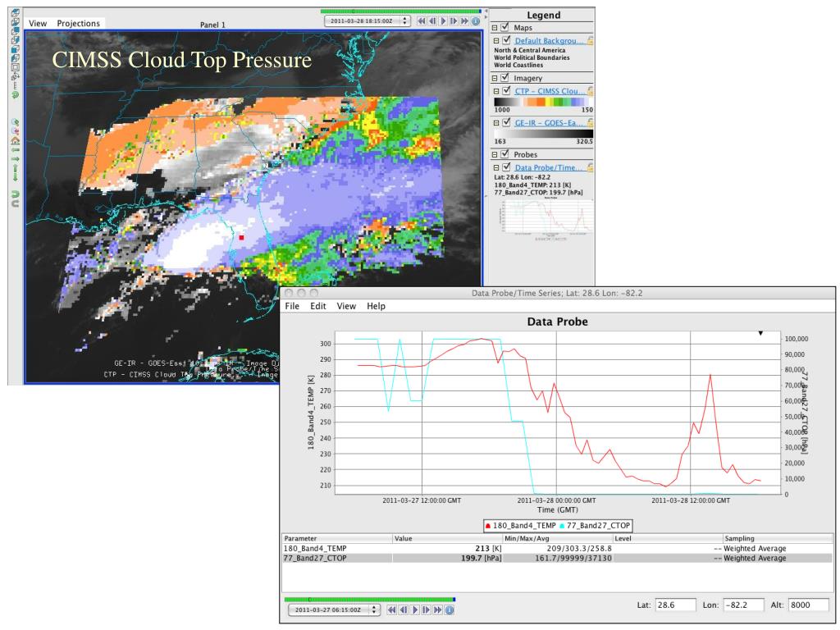Click lock icon beside GE-IR - GOES layer
Viewport: 840px width, 630px height.
[590, 123]
